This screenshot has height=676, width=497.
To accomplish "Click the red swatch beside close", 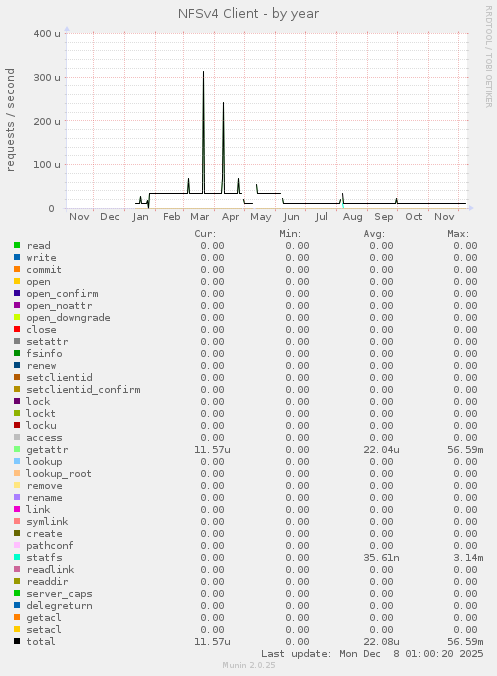I will (x=17, y=329).
